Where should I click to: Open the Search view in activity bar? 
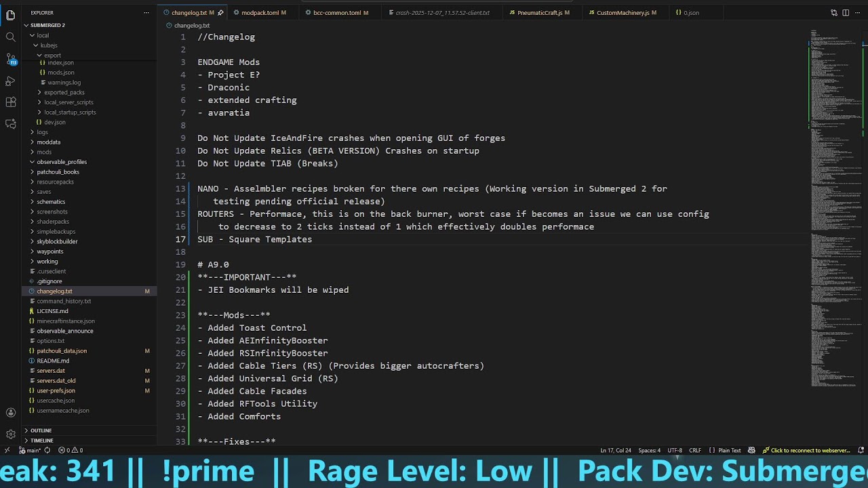coord(10,37)
